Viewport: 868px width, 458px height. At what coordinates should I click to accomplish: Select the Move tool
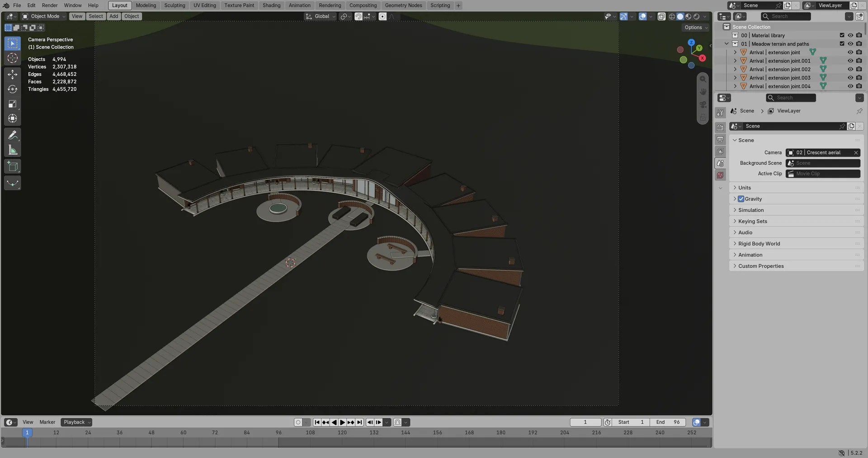pos(13,75)
